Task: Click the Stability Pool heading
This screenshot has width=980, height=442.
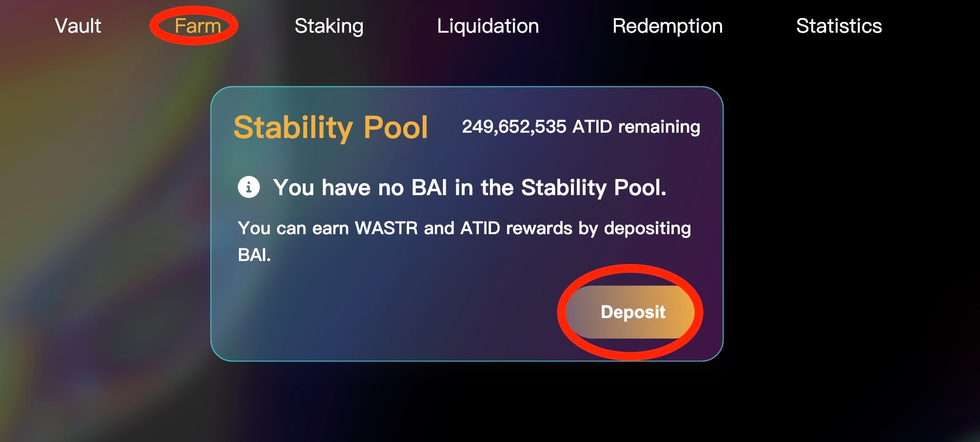Action: tap(331, 127)
